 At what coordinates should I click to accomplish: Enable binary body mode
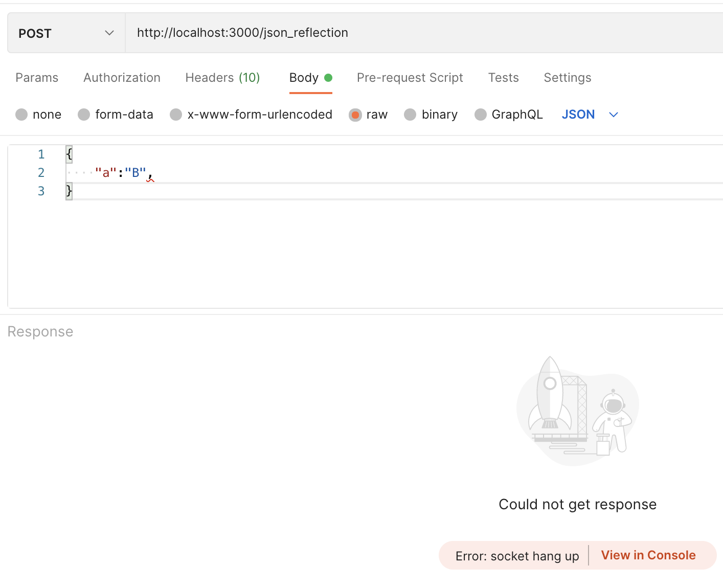(410, 115)
